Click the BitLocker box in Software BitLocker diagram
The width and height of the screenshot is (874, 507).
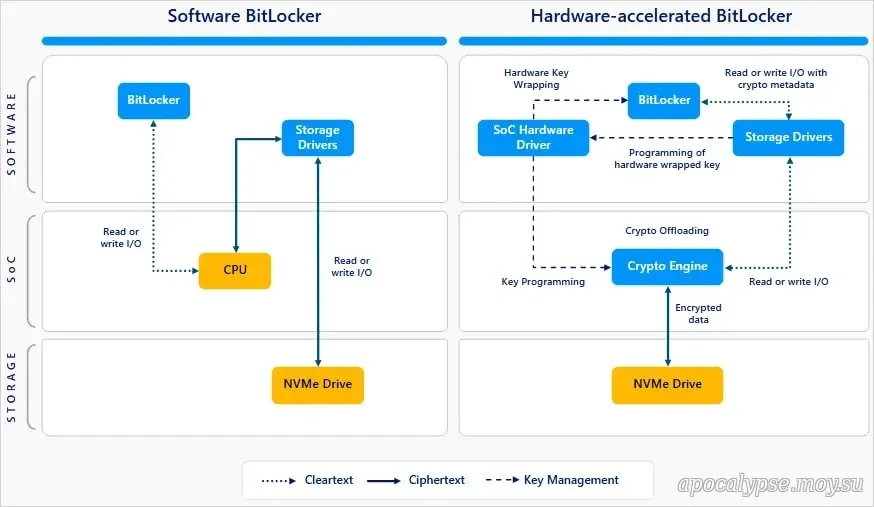[x=154, y=100]
